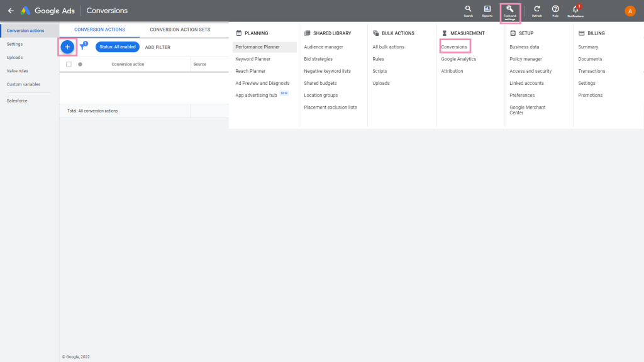Open Reach Planner

(250, 71)
